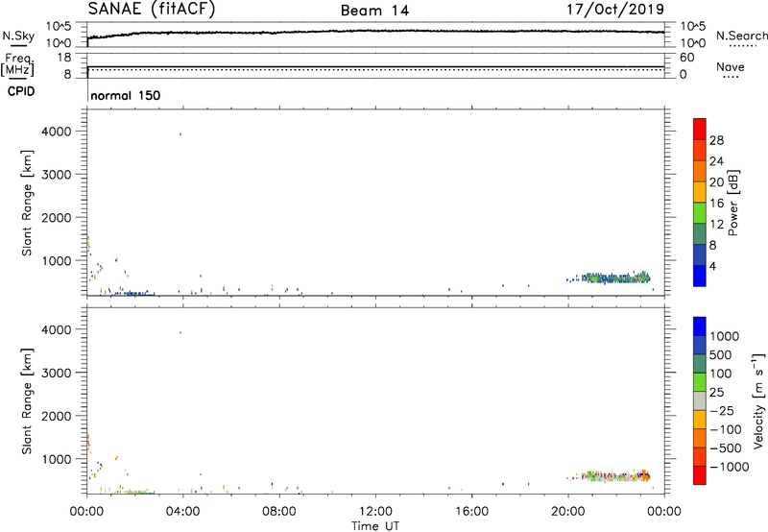The height and width of the screenshot is (532, 768).
Task: Click the 08:00 time axis label
Action: (x=279, y=512)
